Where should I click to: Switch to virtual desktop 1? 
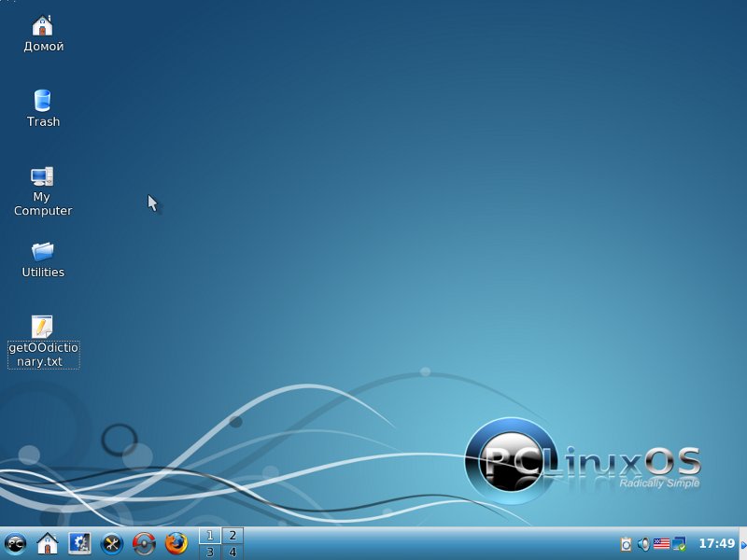(209, 536)
